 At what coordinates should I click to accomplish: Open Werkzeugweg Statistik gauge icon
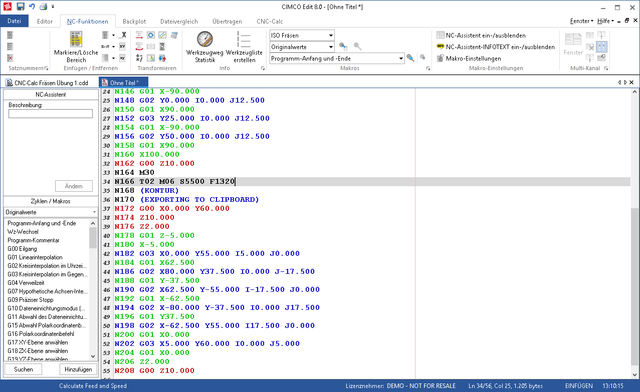point(204,47)
